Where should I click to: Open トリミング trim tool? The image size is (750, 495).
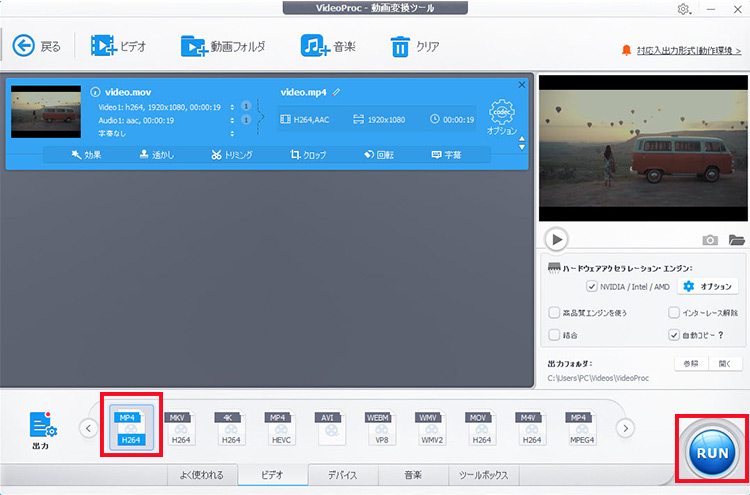(232, 154)
